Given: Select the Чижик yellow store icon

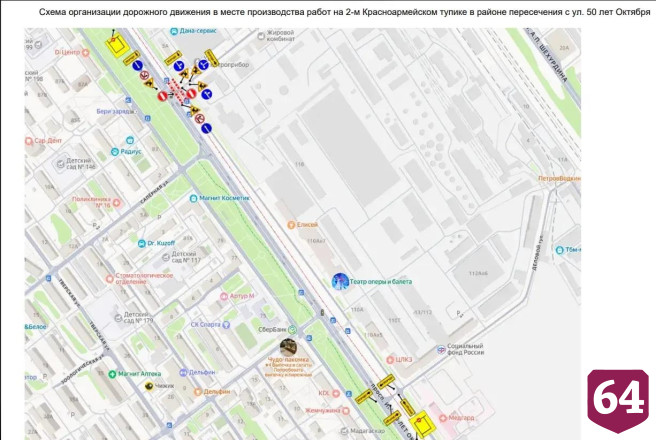Looking at the screenshot, I should coord(149,386).
